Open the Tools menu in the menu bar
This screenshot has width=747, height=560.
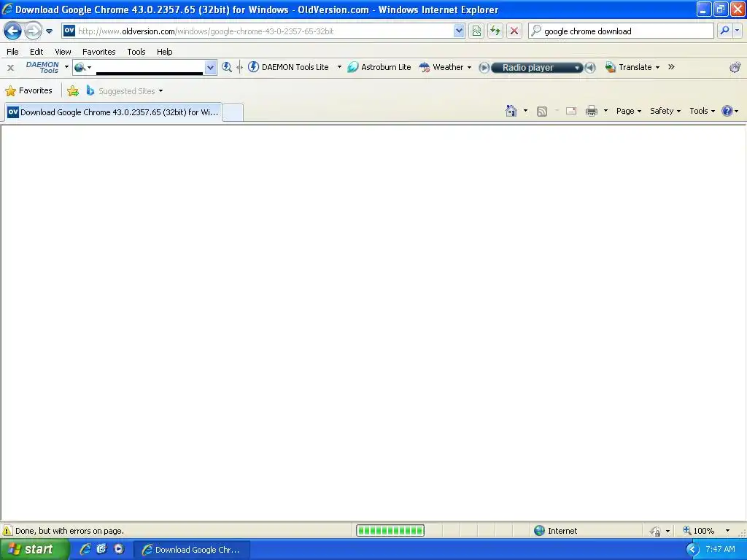click(136, 52)
